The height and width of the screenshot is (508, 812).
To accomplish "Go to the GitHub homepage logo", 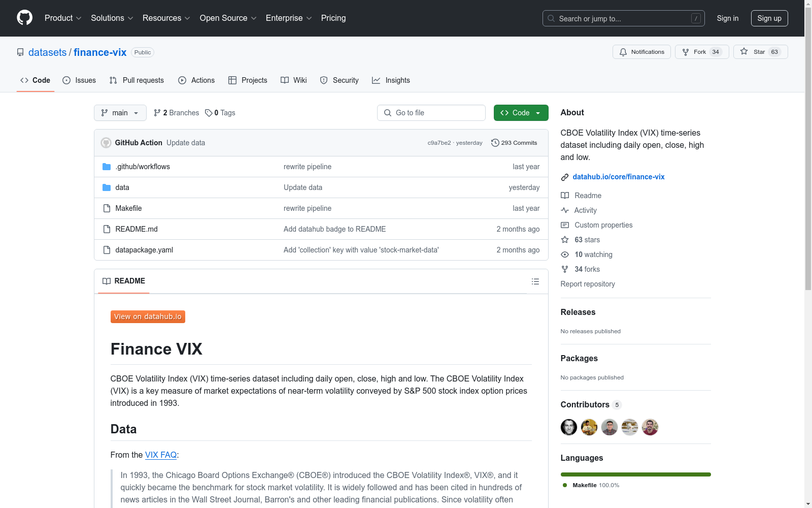I will [24, 18].
